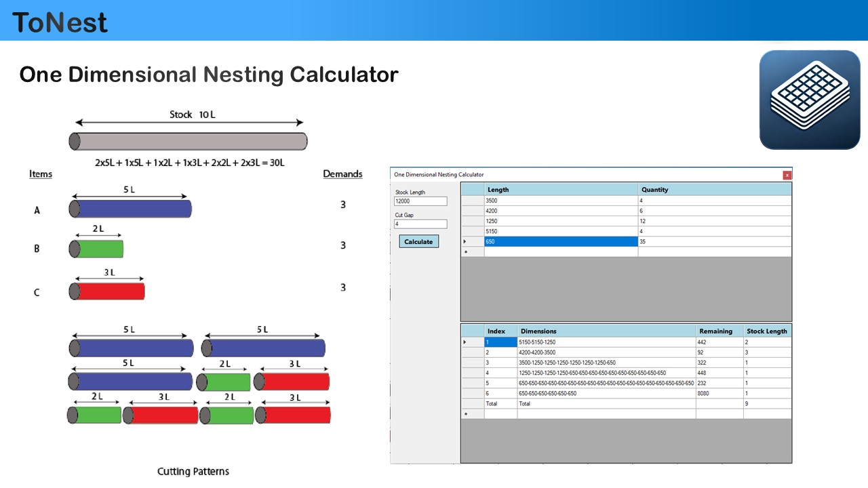Click the Dimensions column header
Viewport: 868px width, 488px height.
(x=606, y=331)
